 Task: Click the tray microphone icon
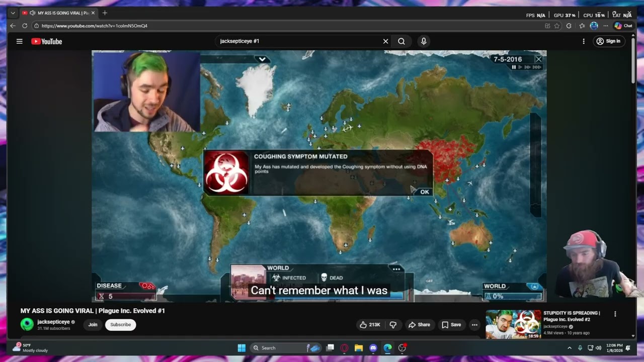click(580, 347)
